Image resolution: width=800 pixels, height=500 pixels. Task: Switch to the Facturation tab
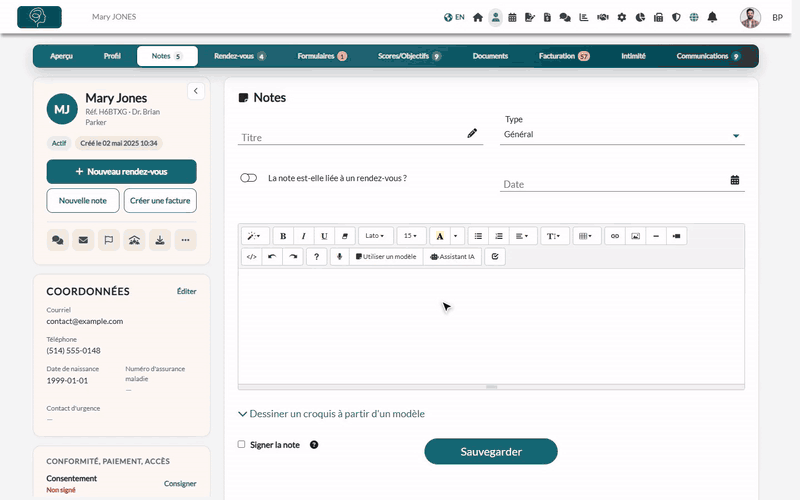pyautogui.click(x=564, y=56)
